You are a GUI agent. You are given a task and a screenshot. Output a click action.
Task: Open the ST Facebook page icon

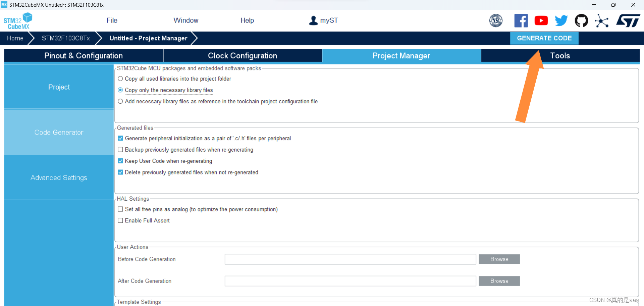coord(521,20)
